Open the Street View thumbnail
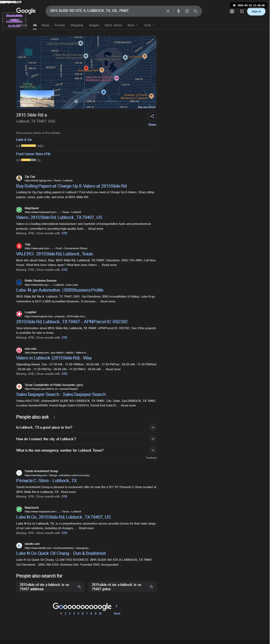 [37, 99]
